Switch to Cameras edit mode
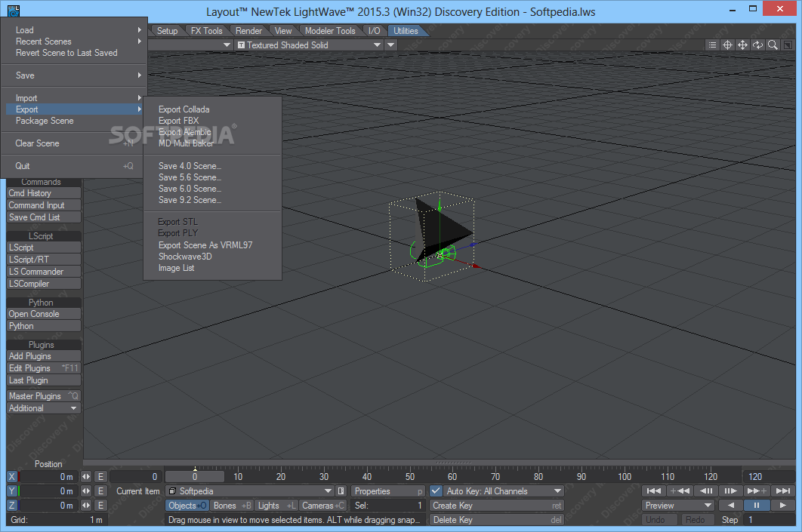This screenshot has width=802, height=532. pos(322,505)
